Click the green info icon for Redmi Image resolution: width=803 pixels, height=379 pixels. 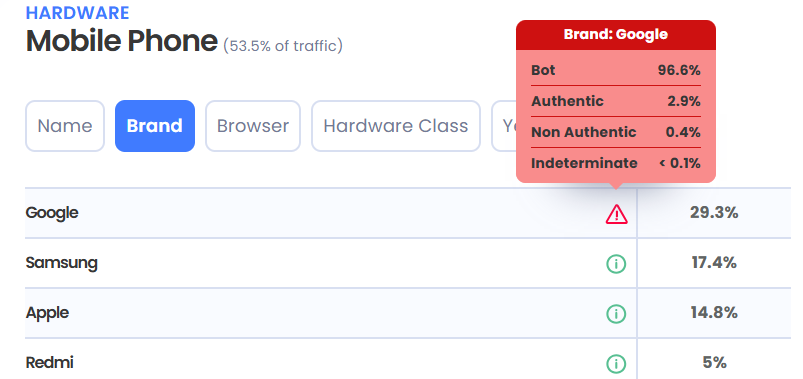[x=616, y=364]
